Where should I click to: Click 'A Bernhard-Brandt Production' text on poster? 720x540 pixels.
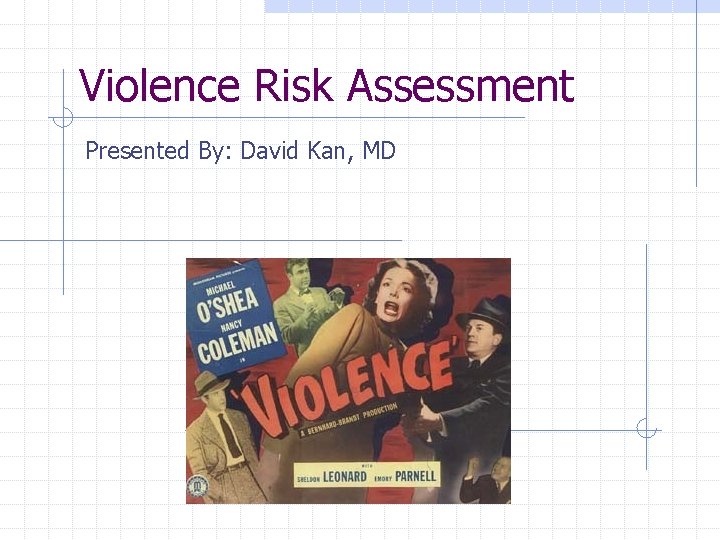[x=348, y=420]
